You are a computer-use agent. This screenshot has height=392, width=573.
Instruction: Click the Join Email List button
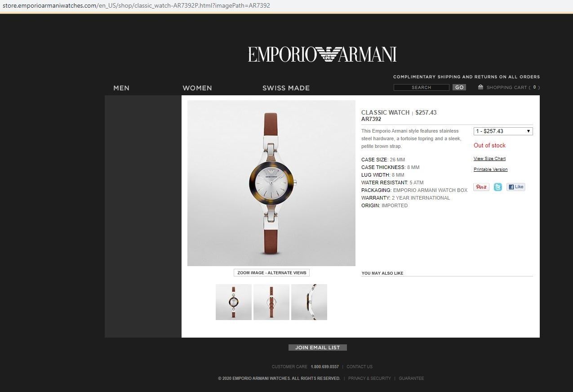click(x=317, y=347)
